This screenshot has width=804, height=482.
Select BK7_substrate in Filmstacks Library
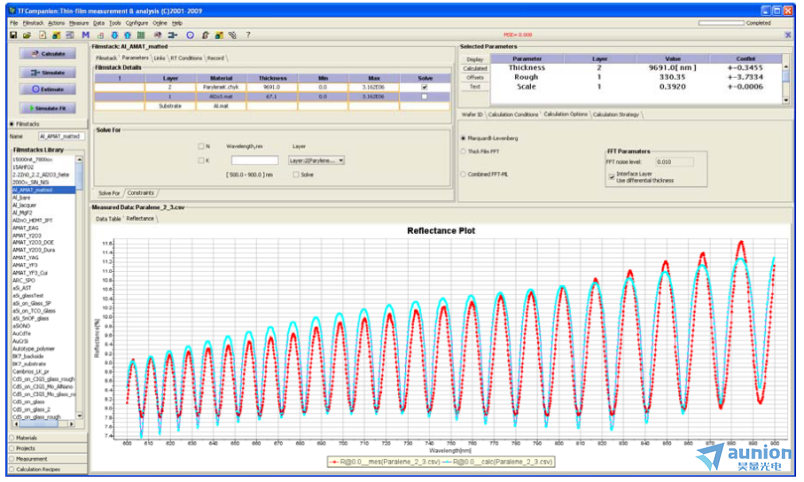coord(29,364)
